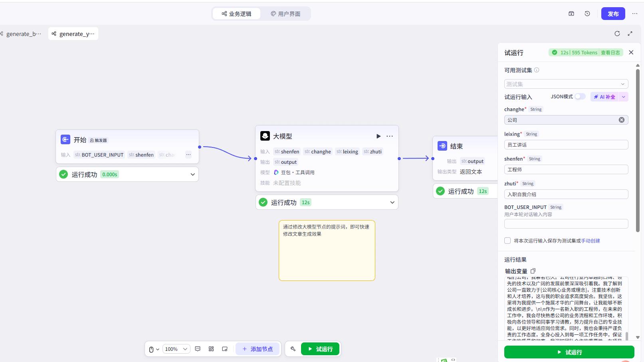The image size is (644, 362).
Task: Expand the 大模型 run success details
Action: (x=392, y=203)
